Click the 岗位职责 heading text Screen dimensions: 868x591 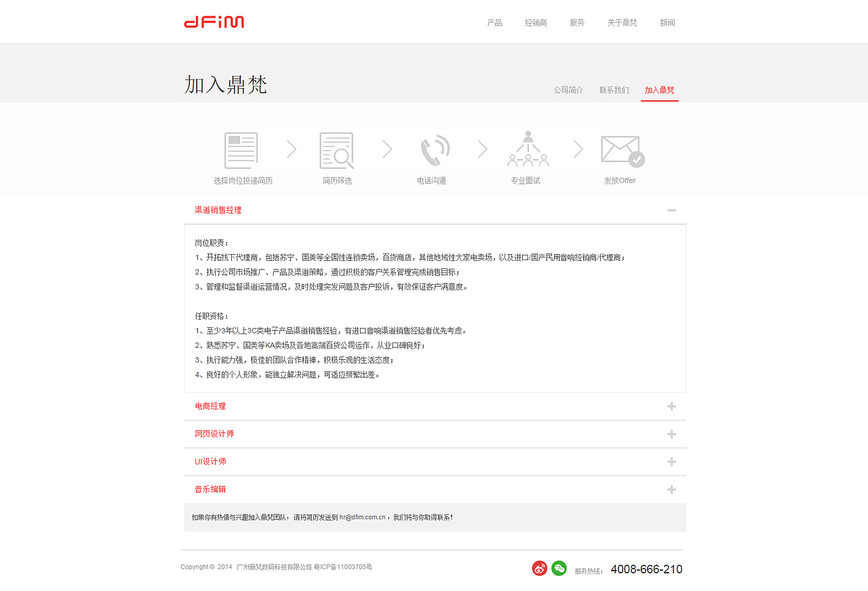pyautogui.click(x=212, y=243)
